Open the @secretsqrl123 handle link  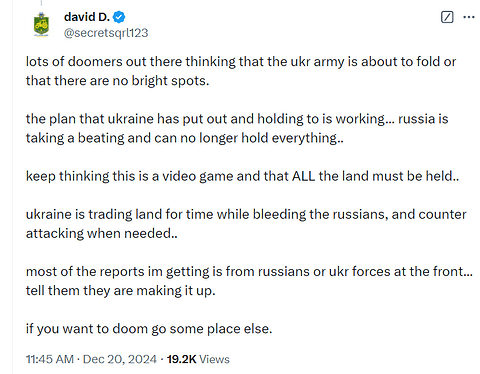(106, 33)
